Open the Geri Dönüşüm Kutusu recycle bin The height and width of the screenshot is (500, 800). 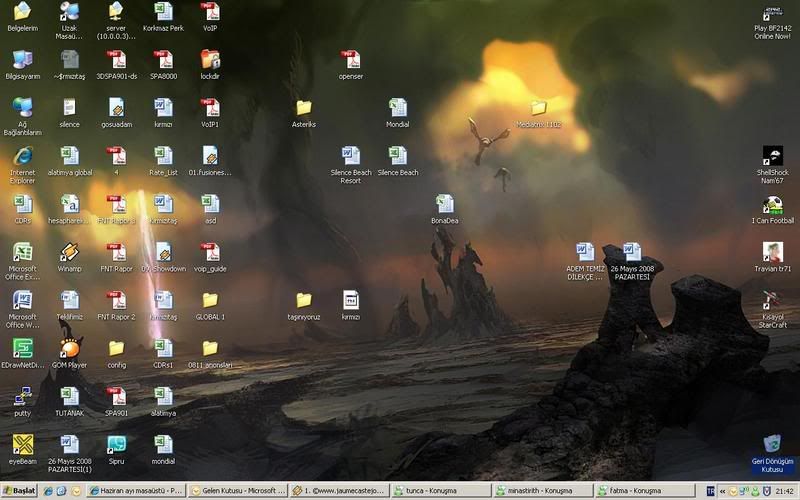pyautogui.click(x=772, y=444)
